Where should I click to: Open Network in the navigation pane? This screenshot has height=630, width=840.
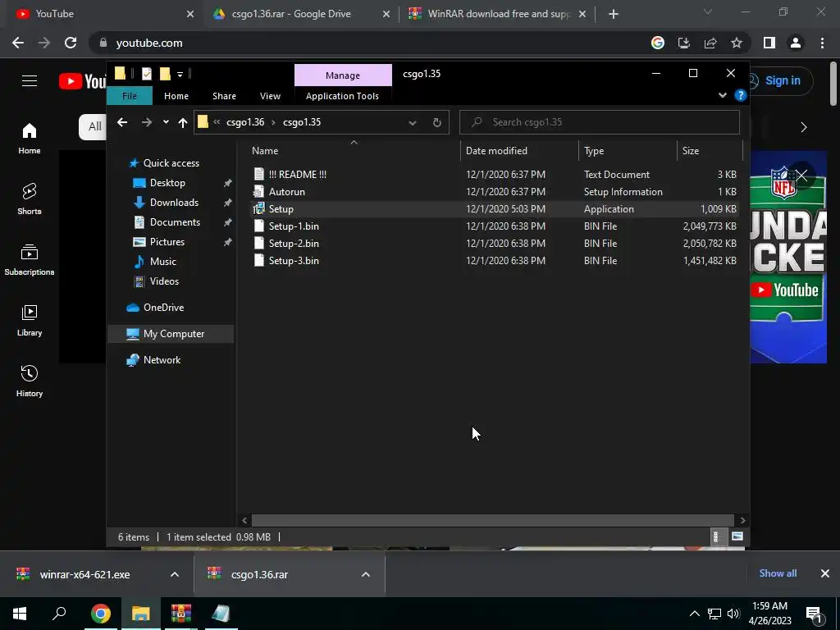pos(162,360)
